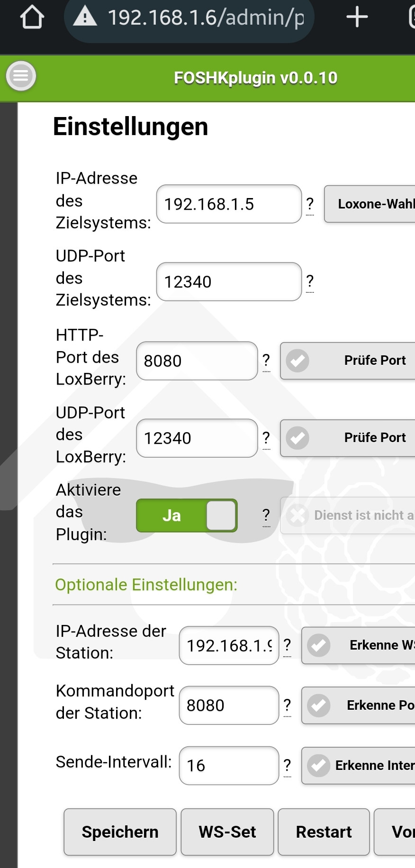Tap the browser address bar URL
Viewport: 415px width, 868px height.
206,18
